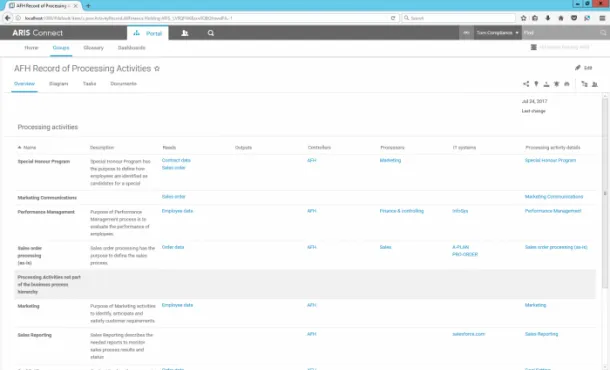Viewport: 610px width, 370px height.
Task: Open a new browser tab with plus
Action: pyautogui.click(x=88, y=6)
